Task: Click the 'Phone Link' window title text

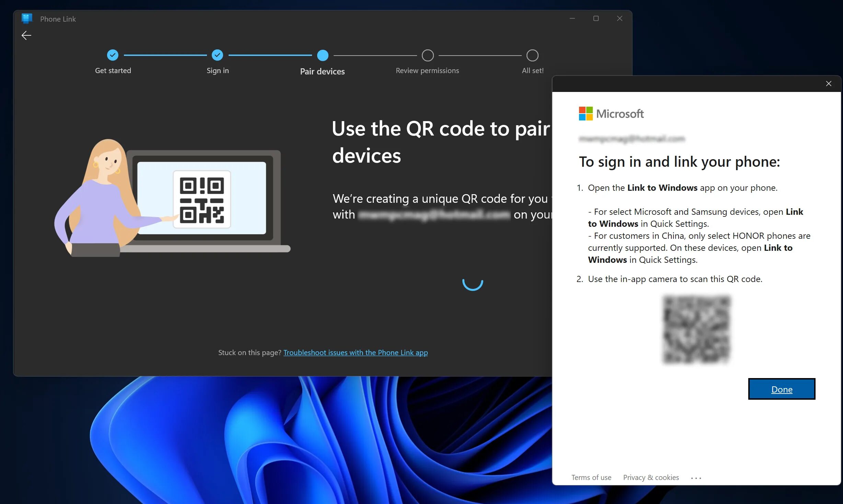Action: click(58, 19)
